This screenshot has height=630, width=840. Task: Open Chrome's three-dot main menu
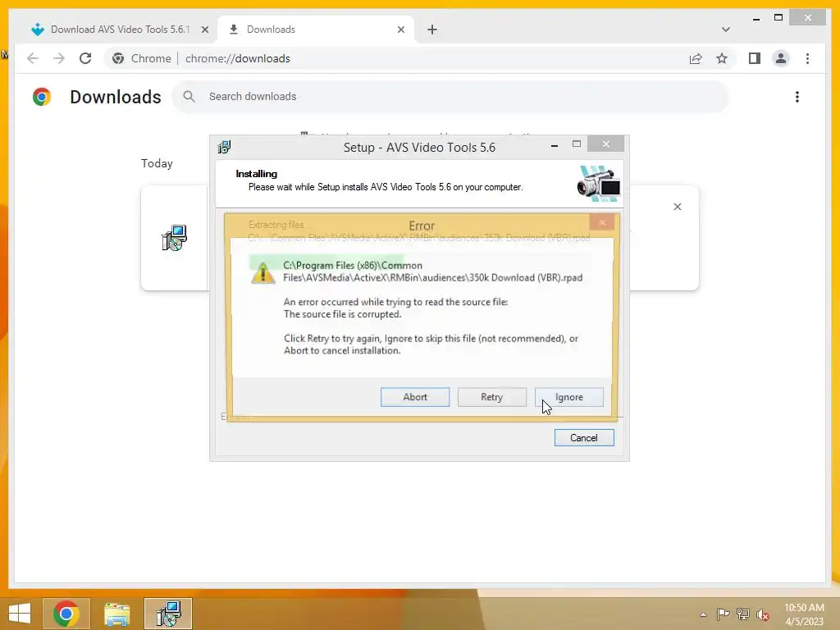(807, 58)
